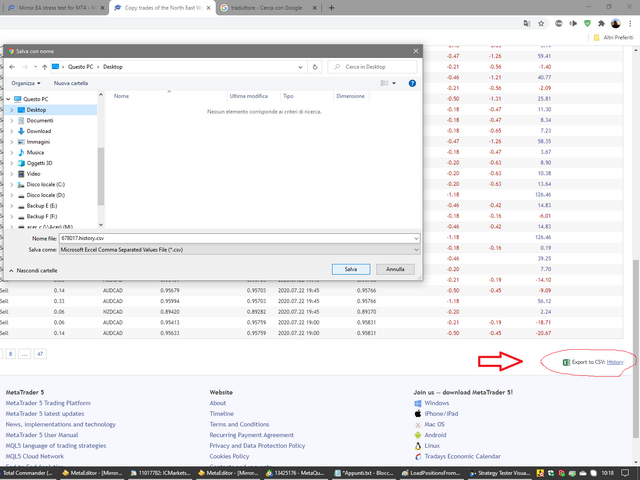Click the view layout icon in the dialog

coord(384,83)
